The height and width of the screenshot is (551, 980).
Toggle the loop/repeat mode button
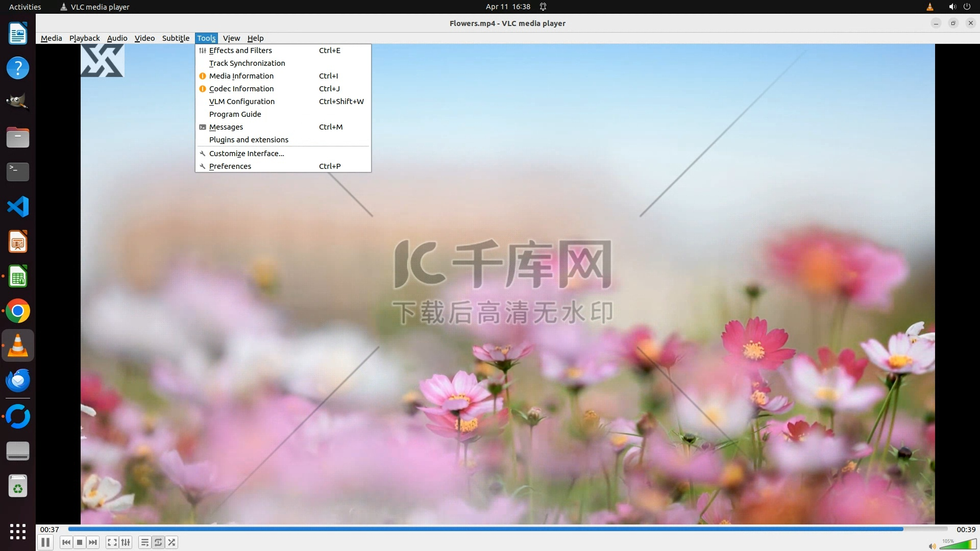coord(158,542)
